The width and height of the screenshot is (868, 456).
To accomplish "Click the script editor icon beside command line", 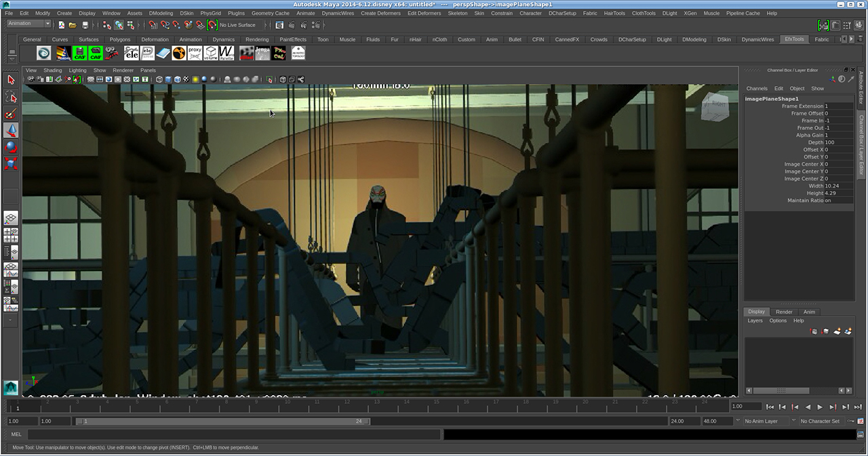I will click(x=862, y=434).
